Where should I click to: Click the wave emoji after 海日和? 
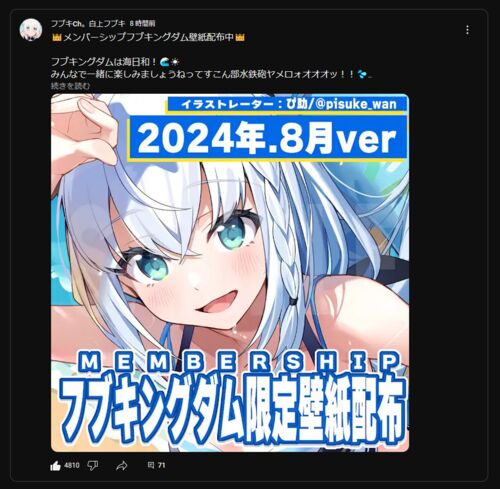click(165, 62)
